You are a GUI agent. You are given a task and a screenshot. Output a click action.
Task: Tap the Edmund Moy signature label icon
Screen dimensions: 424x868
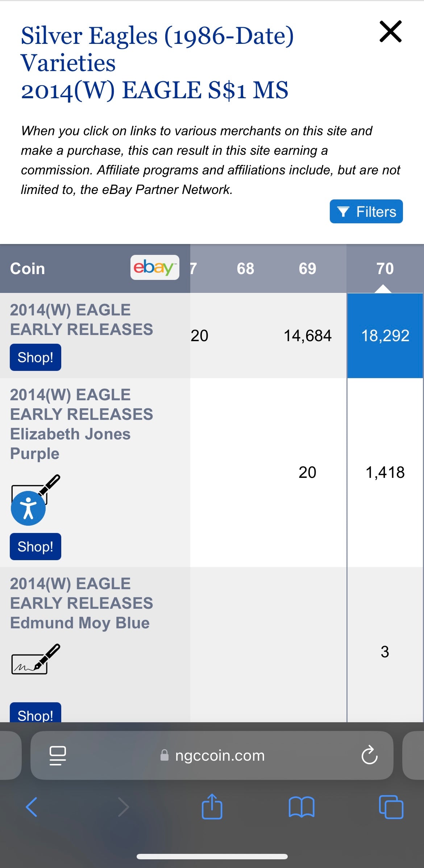point(36,660)
